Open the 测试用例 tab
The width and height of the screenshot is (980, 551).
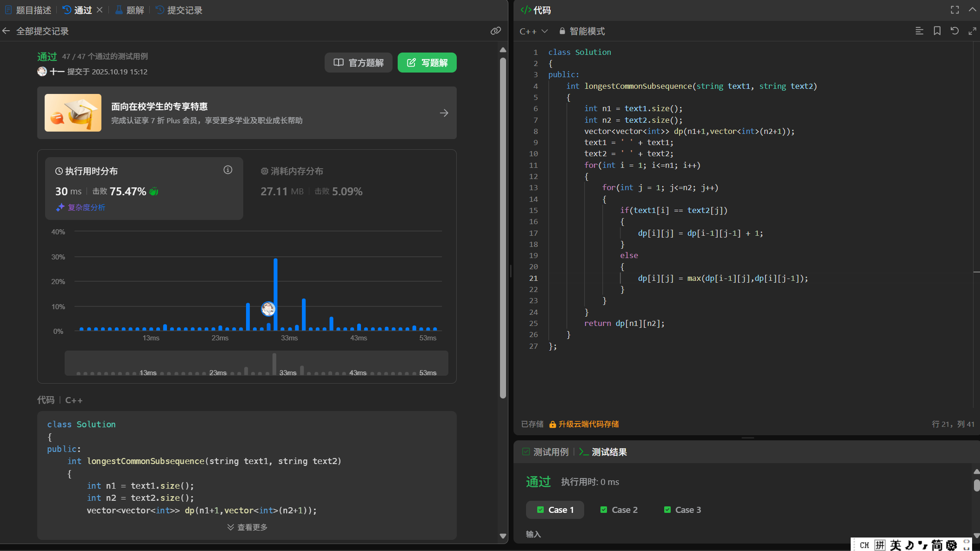click(x=545, y=452)
